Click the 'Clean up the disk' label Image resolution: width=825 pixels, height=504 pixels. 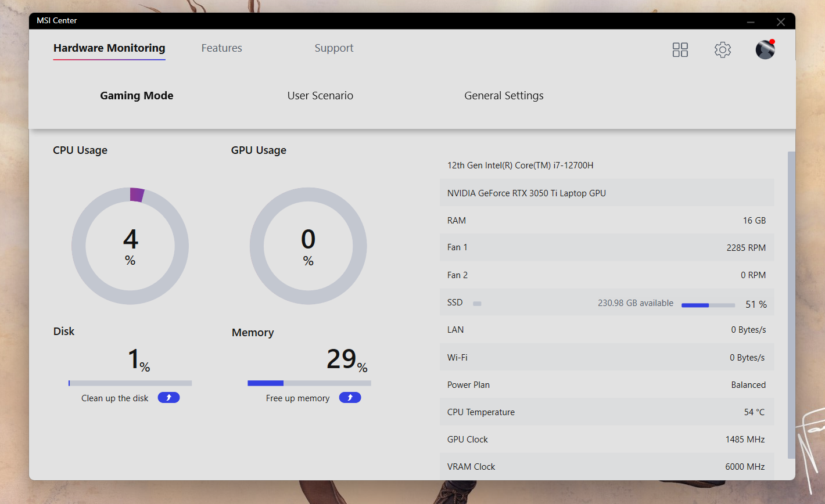pyautogui.click(x=115, y=398)
